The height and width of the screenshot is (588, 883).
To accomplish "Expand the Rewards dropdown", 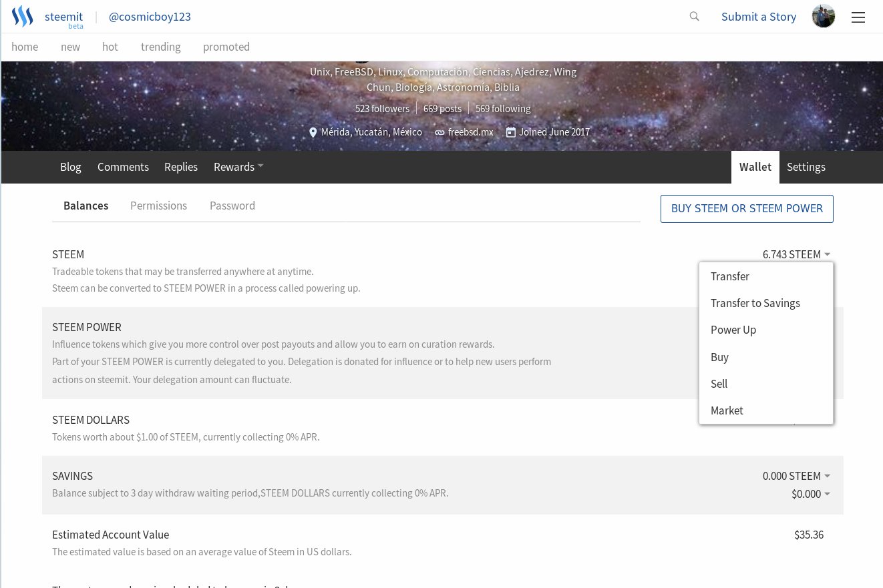I will click(238, 167).
